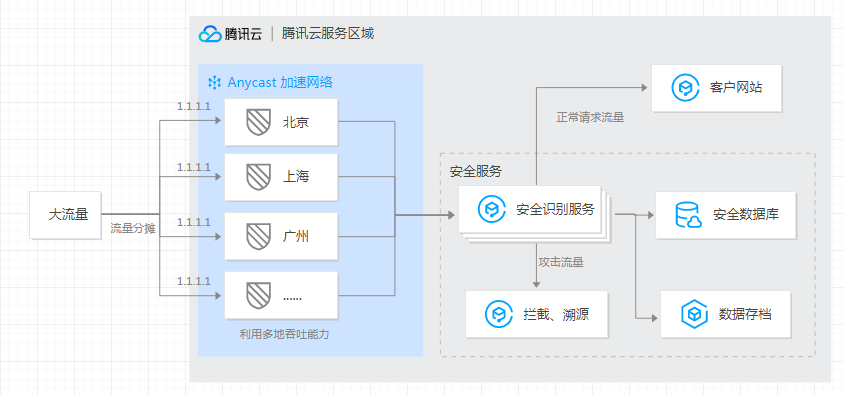Image resolution: width=844 pixels, height=395 pixels.
Task: Select the 腾讯云服务区域 title text
Action: tap(327, 34)
